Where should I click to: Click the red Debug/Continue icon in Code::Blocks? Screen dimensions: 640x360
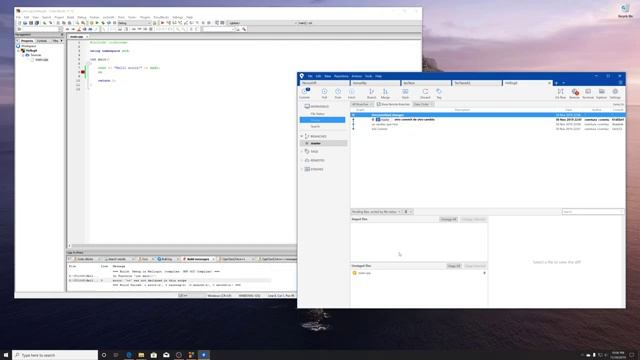pyautogui.click(x=162, y=23)
